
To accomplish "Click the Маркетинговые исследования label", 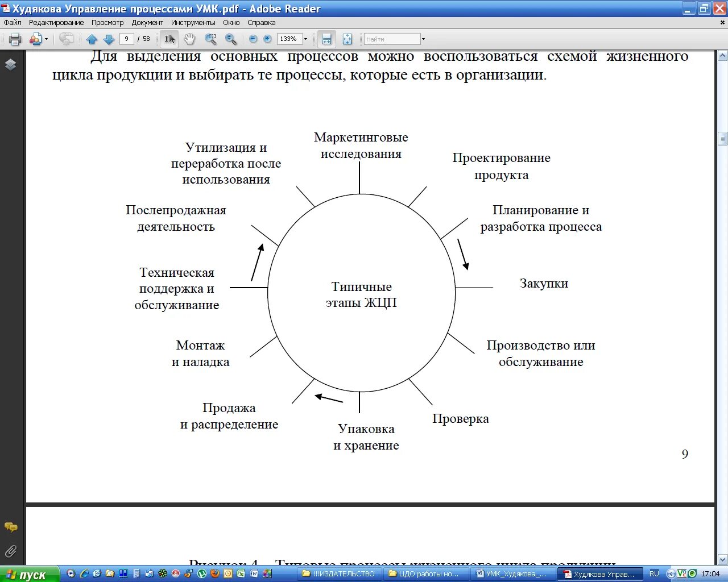I will pos(361,145).
